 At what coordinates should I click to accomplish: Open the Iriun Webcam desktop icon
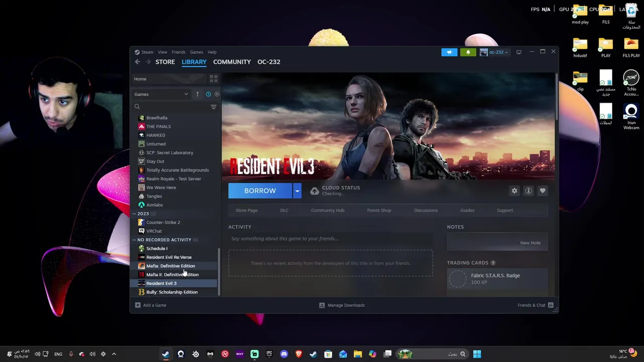point(631,117)
